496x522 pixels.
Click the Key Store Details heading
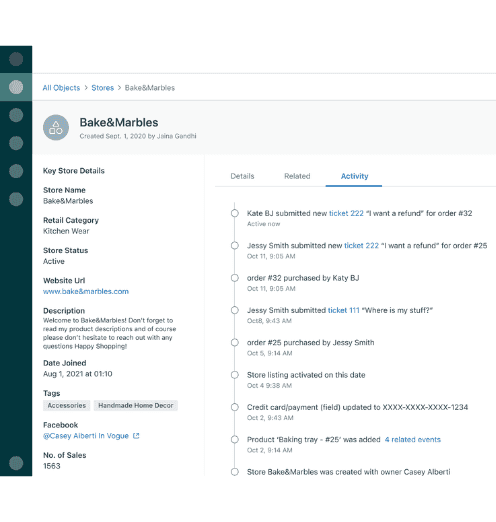coord(74,171)
